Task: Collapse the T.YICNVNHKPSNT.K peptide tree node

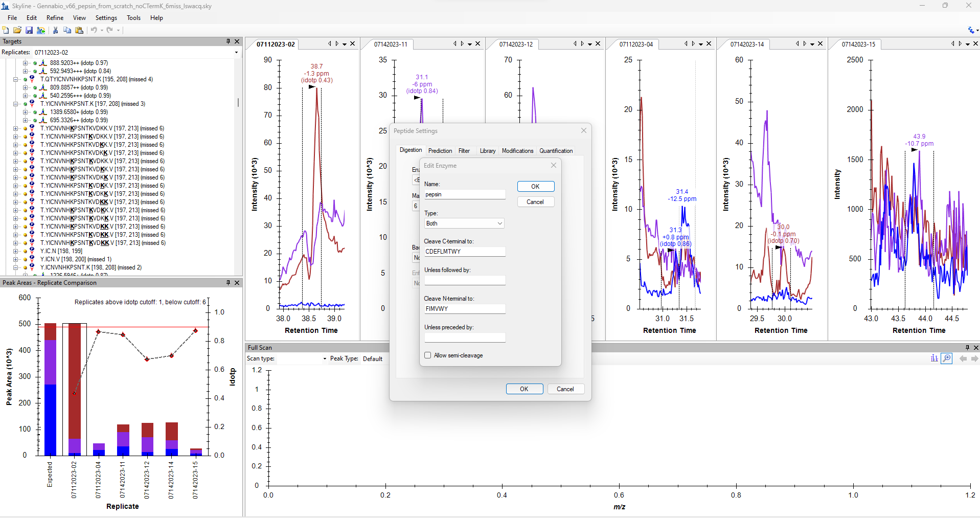Action: (x=16, y=104)
